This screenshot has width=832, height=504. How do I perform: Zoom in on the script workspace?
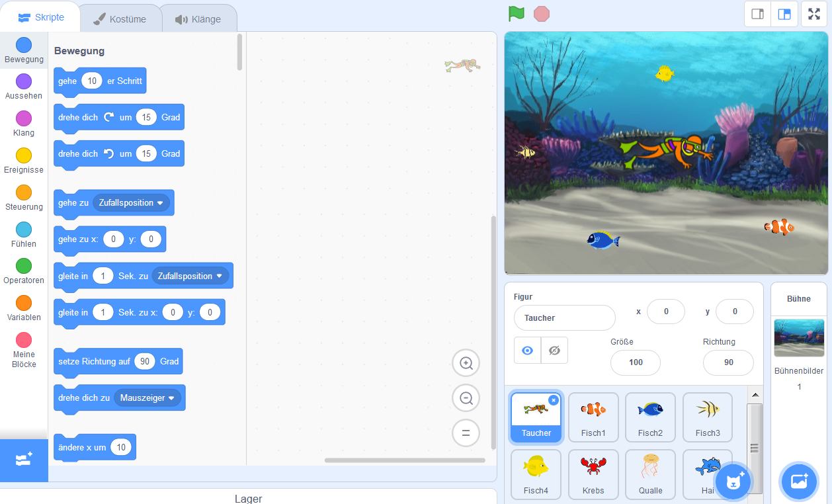coord(466,363)
